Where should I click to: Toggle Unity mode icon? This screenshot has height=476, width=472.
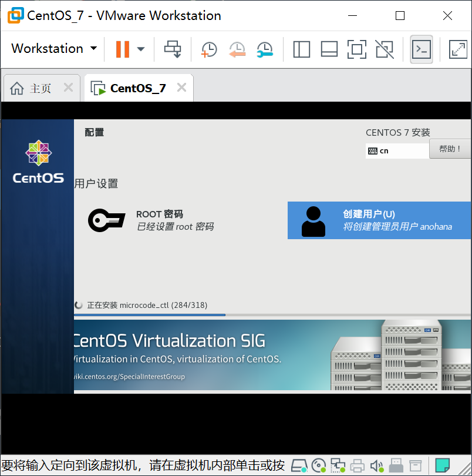click(385, 49)
